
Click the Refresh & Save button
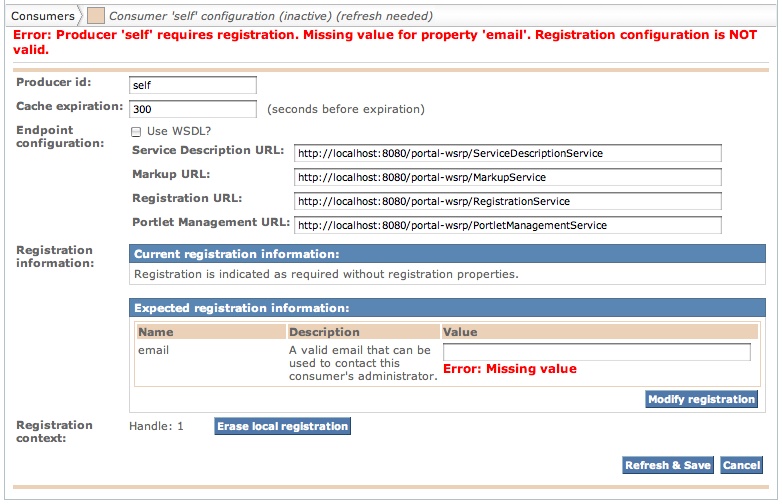pyautogui.click(x=667, y=465)
